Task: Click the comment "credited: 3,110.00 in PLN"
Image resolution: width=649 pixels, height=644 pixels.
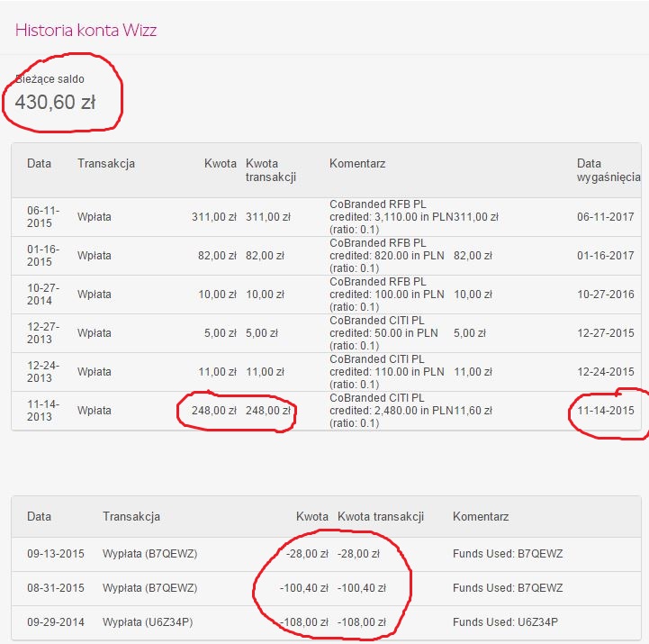Action: click(x=392, y=217)
